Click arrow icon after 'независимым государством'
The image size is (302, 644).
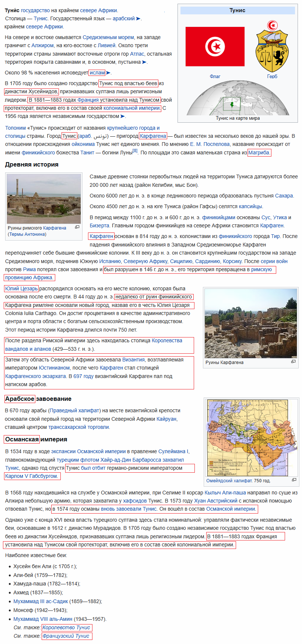point(123,116)
